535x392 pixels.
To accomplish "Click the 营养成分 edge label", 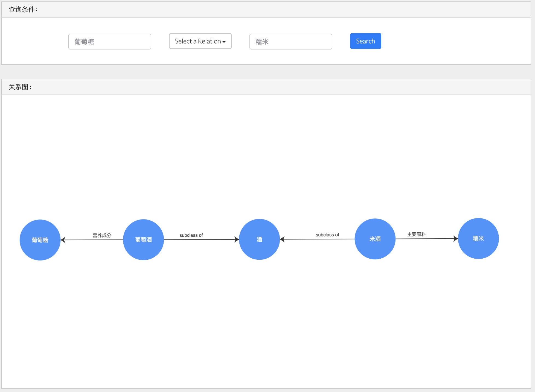I will (102, 235).
